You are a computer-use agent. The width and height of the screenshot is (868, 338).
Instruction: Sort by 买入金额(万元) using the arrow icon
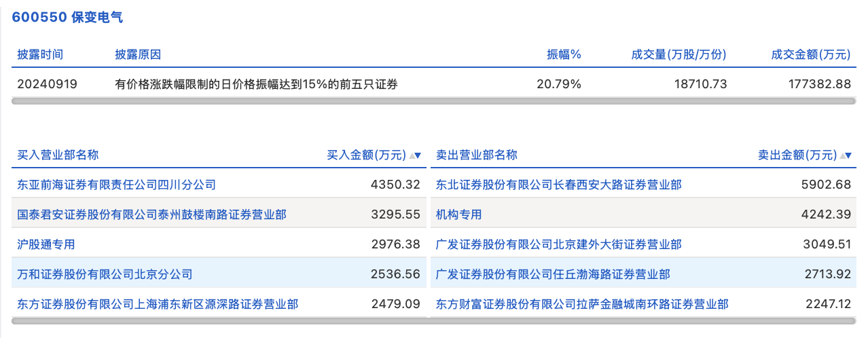pyautogui.click(x=414, y=155)
